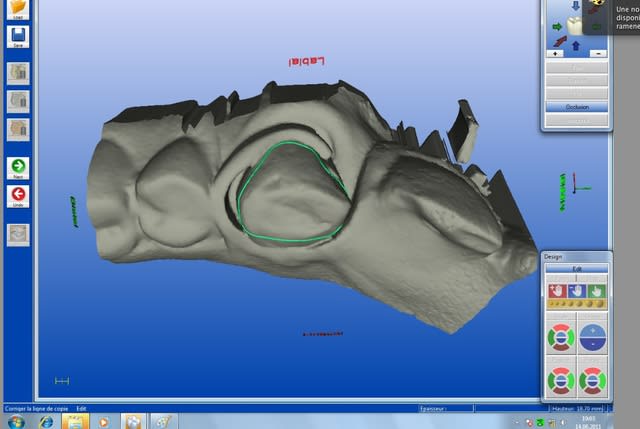This screenshot has width=640, height=429.
Task: Click the Edit header in Design panel
Action: 576,267
